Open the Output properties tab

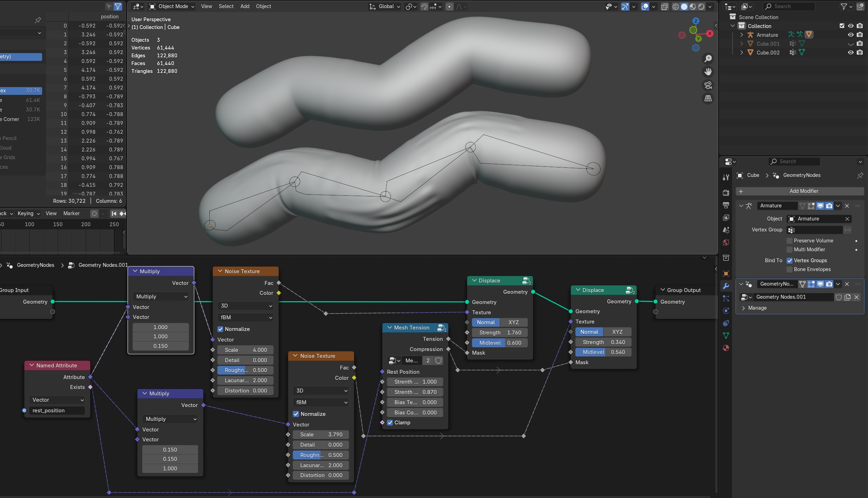(726, 205)
